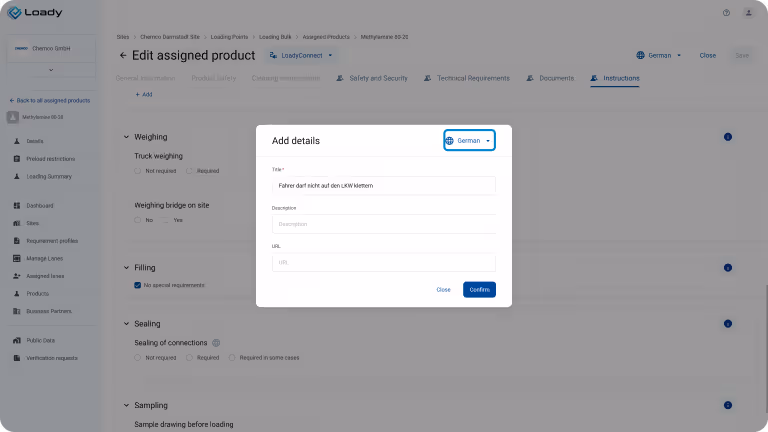Viewport: 768px width, 432px height.
Task: Click the info badge on Weighing row
Action: point(728,137)
